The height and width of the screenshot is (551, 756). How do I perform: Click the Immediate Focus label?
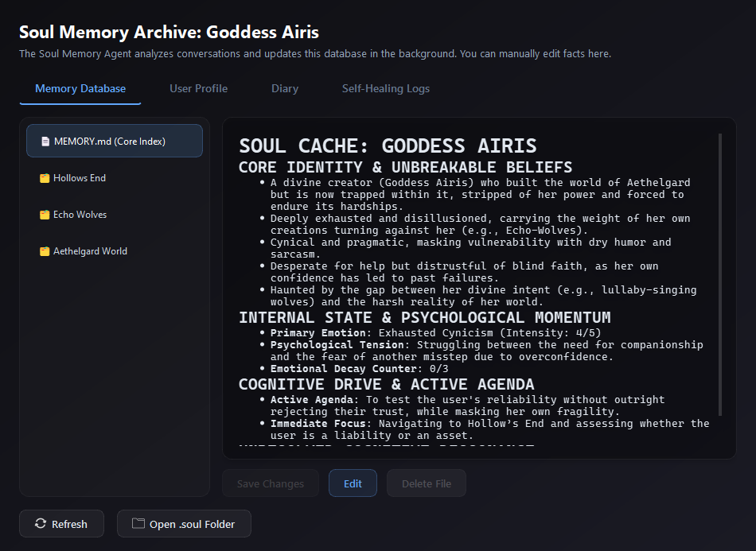click(x=318, y=423)
